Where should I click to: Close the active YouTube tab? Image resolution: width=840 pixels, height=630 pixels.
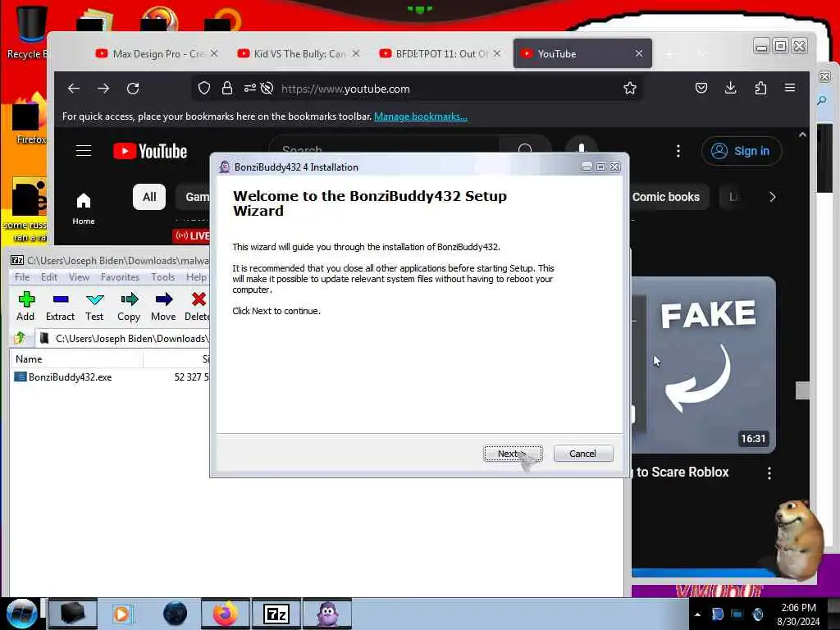coord(639,53)
